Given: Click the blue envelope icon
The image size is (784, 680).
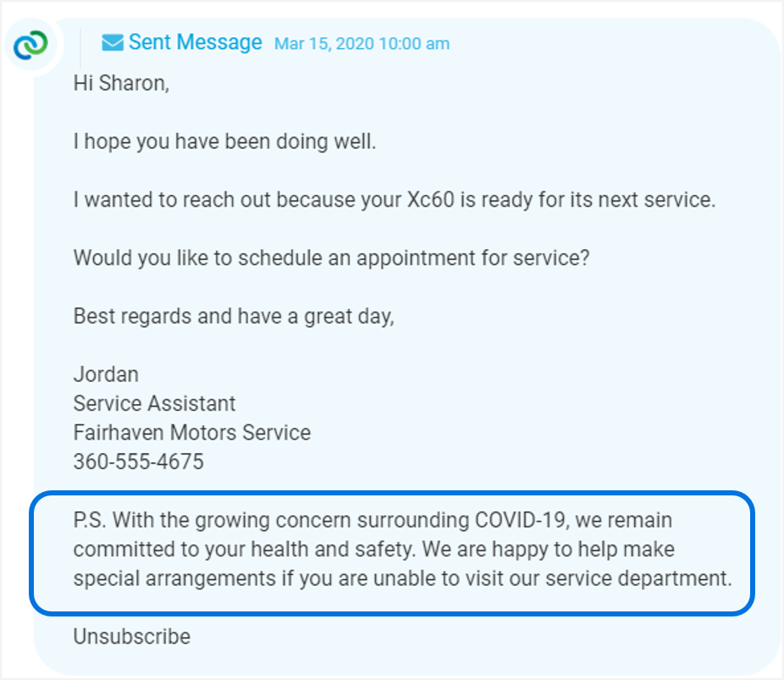Looking at the screenshot, I should point(113,42).
